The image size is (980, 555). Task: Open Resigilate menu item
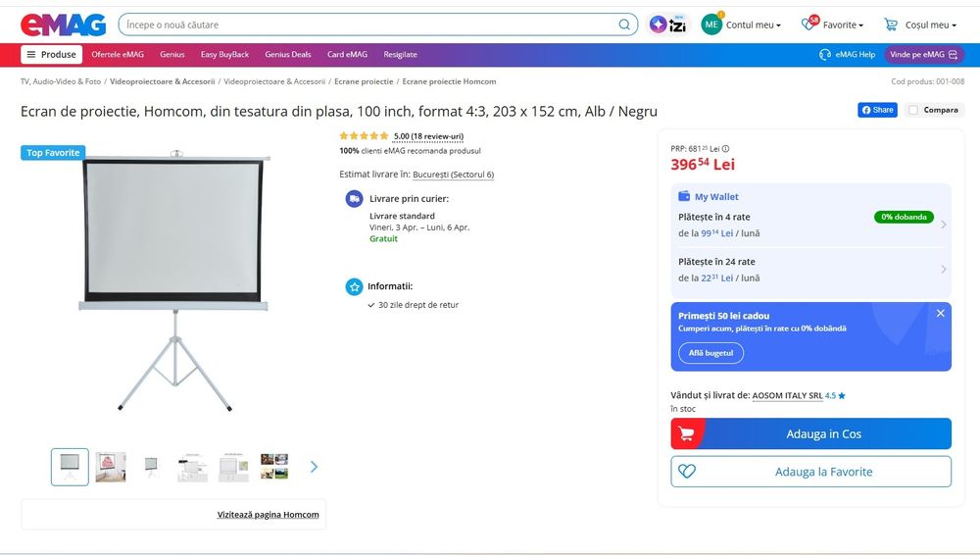click(400, 55)
